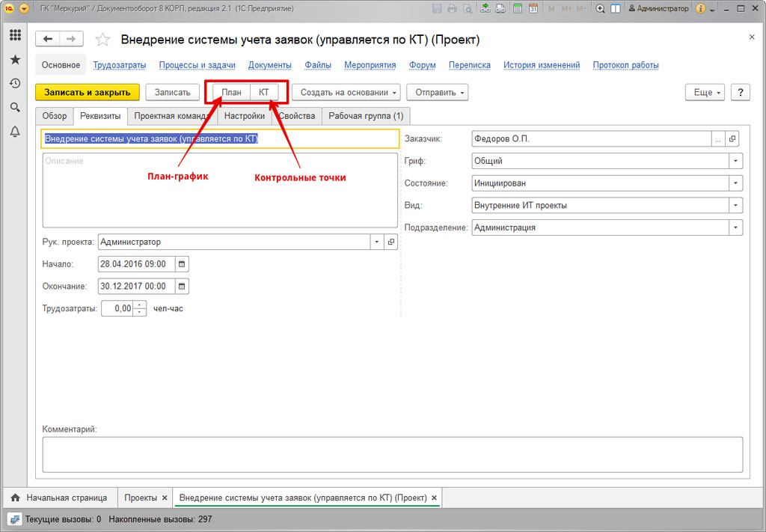766x532 pixels.
Task: Open calendar picker for Начало date
Action: [x=182, y=264]
